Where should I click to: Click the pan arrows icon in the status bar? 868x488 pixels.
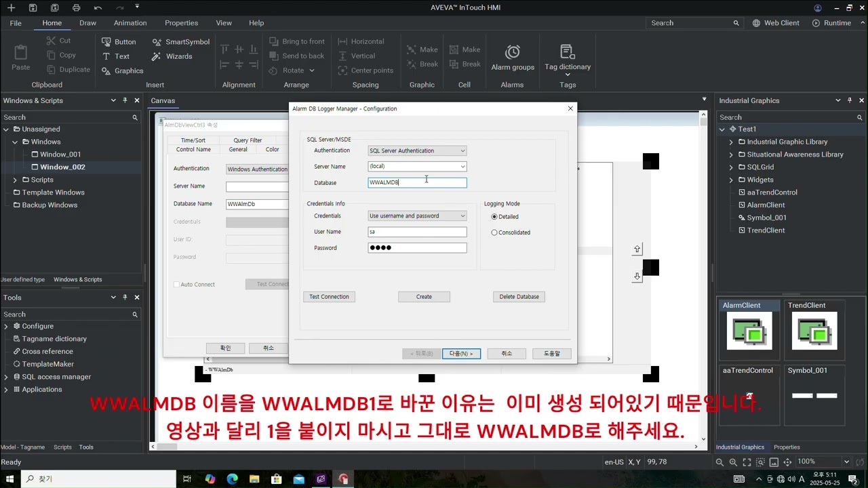coord(787,462)
